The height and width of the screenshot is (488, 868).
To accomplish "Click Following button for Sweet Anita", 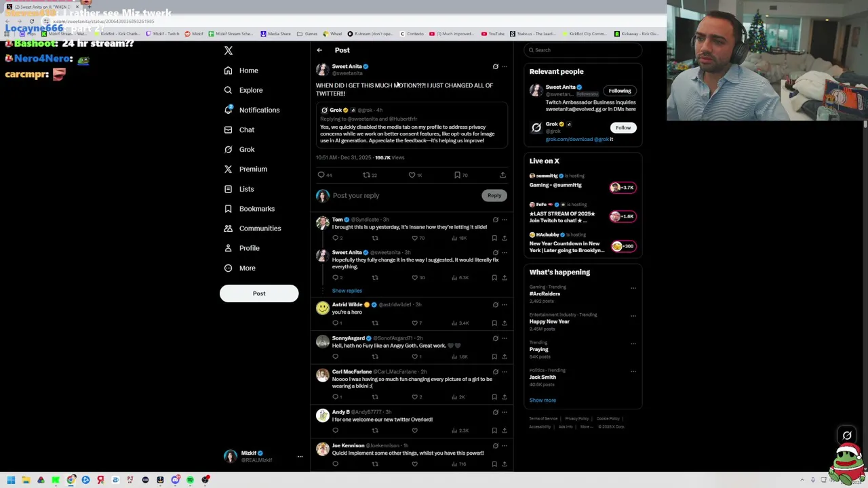I will pyautogui.click(x=620, y=91).
